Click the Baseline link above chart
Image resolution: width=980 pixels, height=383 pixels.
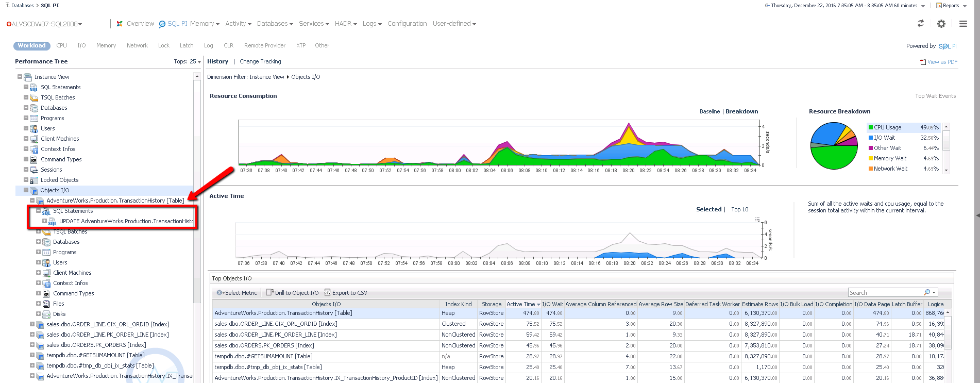click(x=709, y=112)
